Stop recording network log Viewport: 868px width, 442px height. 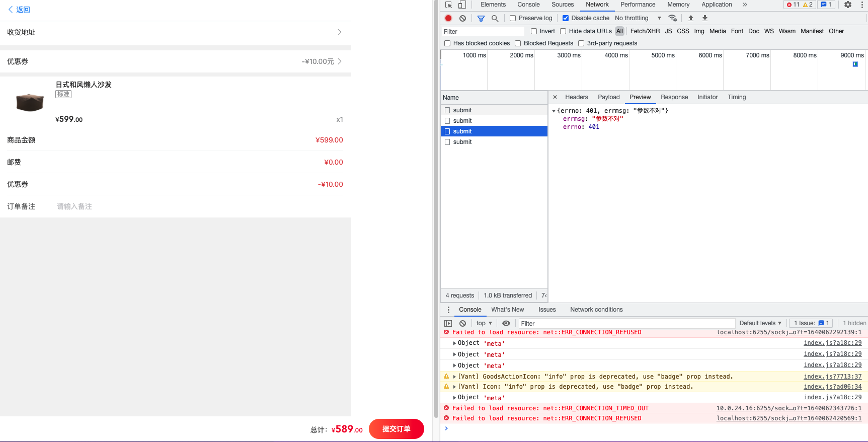(x=448, y=18)
